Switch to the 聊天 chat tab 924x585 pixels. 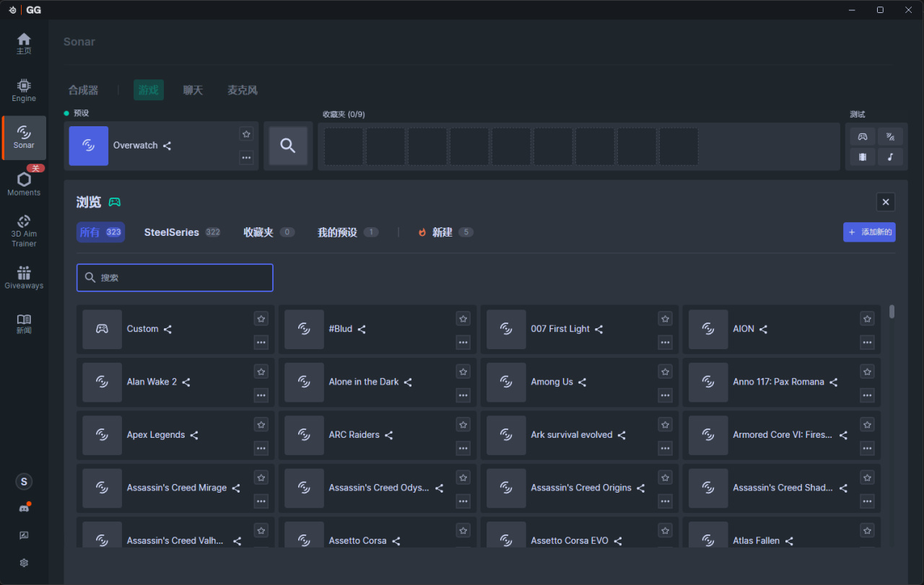tap(193, 90)
